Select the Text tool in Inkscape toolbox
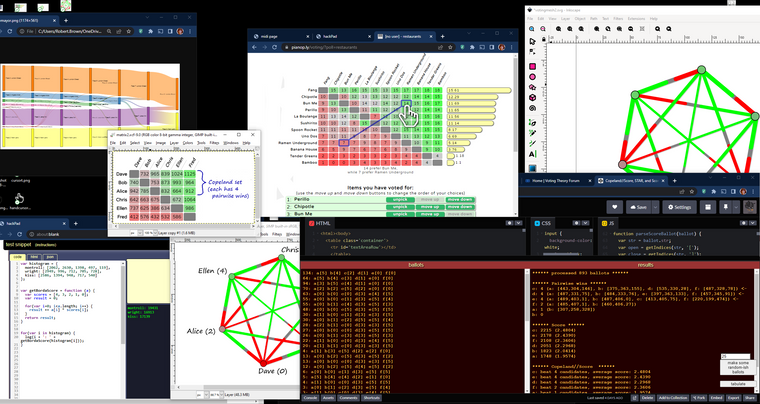The image size is (760, 404). 532,154
